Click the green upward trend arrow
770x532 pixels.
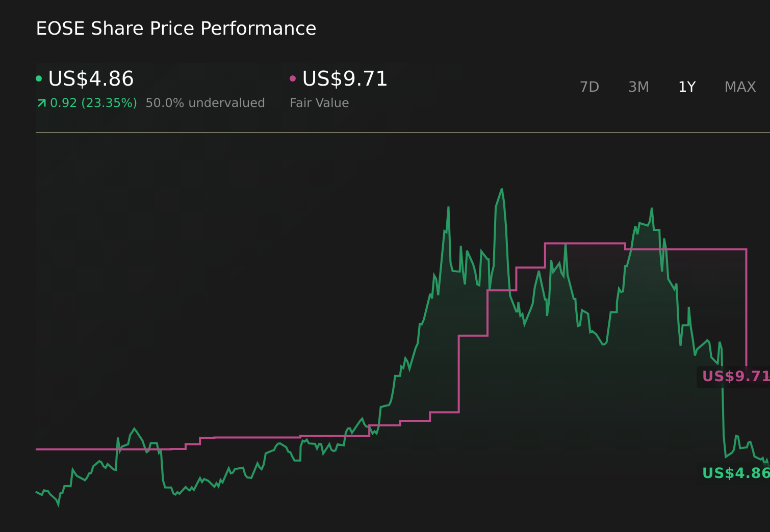pos(41,102)
